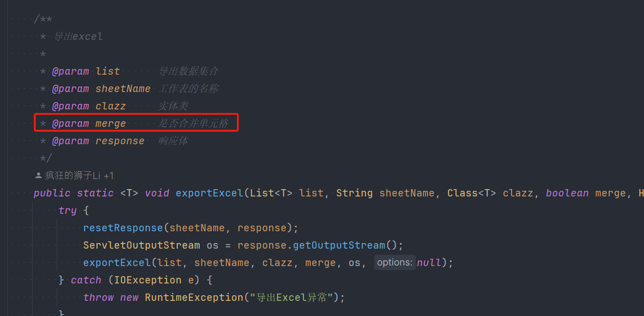644x316 pixels.
Task: Click the person icon beside 疯狂的狮子Li
Action: pos(38,176)
